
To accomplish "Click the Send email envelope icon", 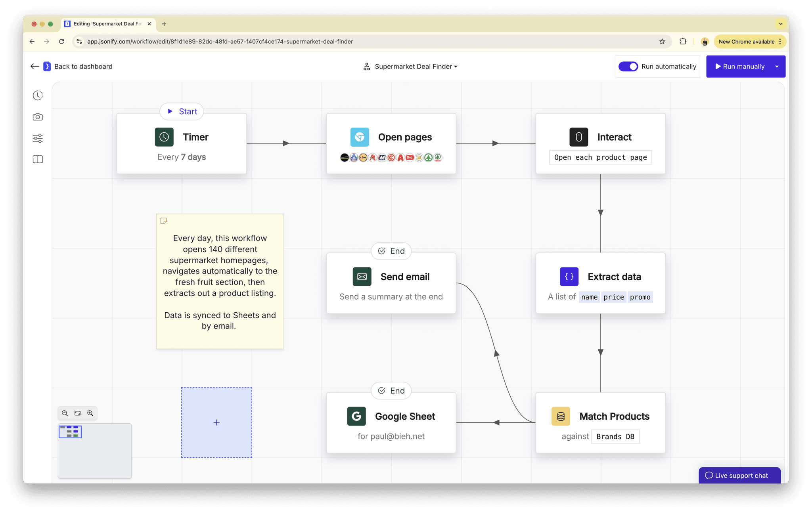I will point(362,277).
